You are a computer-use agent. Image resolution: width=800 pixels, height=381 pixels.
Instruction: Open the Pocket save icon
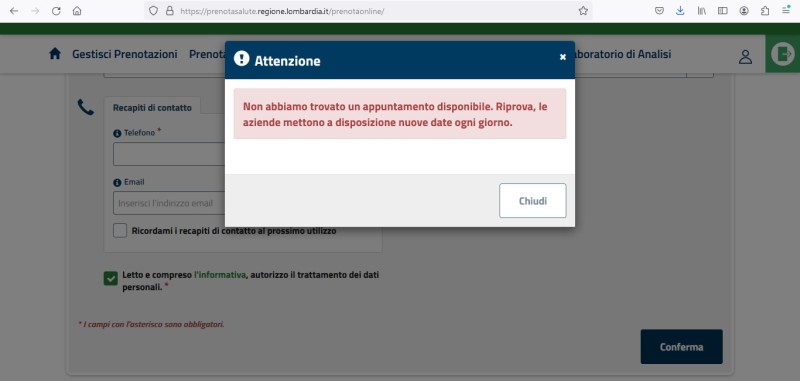tap(659, 11)
